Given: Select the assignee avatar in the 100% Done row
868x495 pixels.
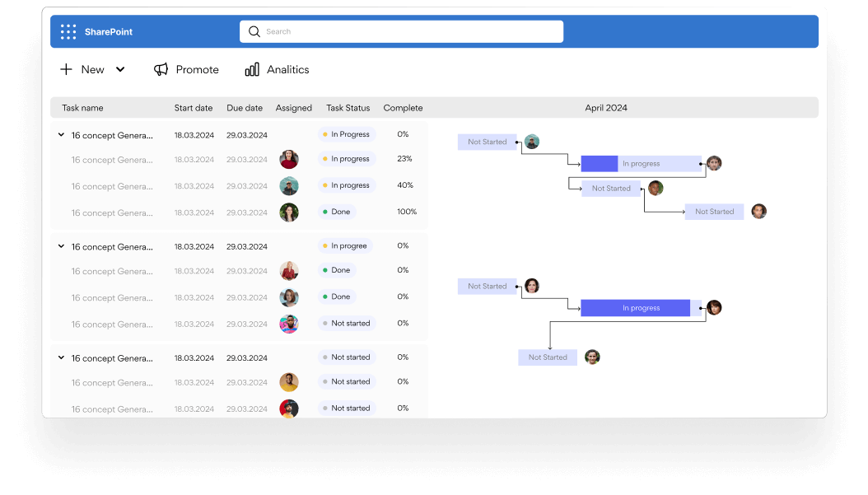Looking at the screenshot, I should click(289, 212).
